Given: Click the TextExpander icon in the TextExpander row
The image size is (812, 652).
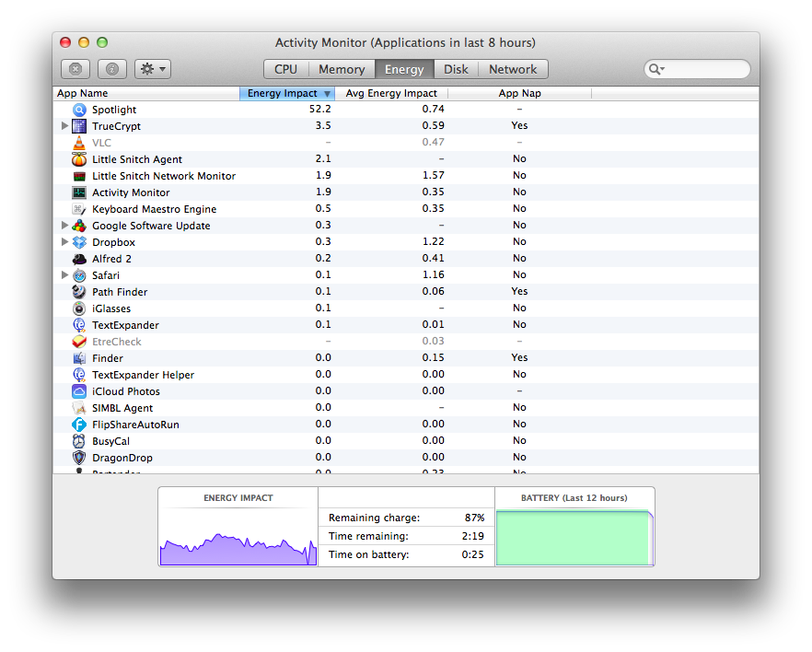Looking at the screenshot, I should (x=79, y=325).
